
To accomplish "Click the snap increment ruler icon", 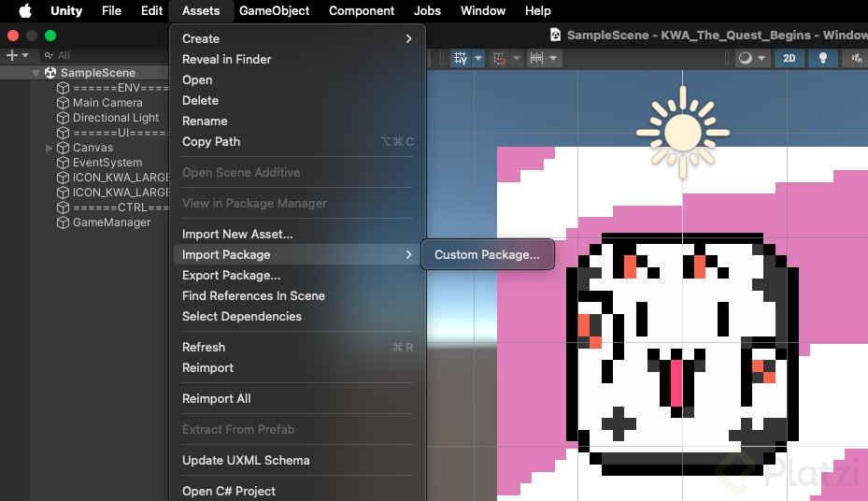I will [536, 58].
